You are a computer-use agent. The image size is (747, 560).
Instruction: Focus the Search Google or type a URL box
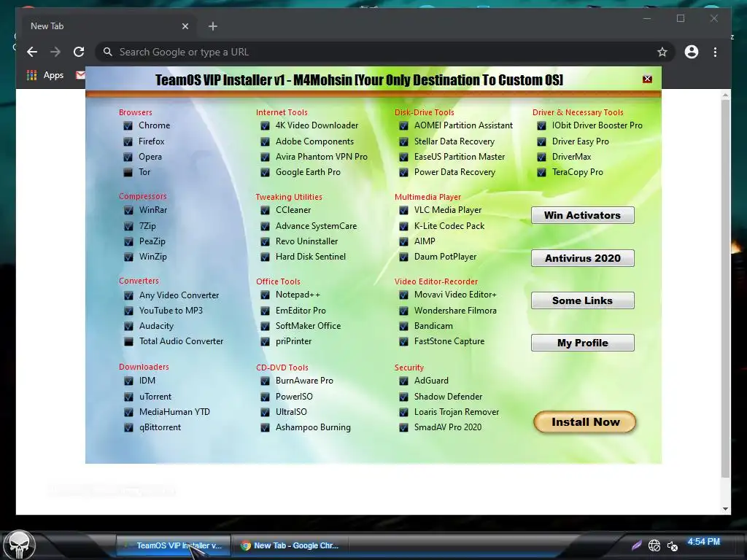click(x=384, y=52)
